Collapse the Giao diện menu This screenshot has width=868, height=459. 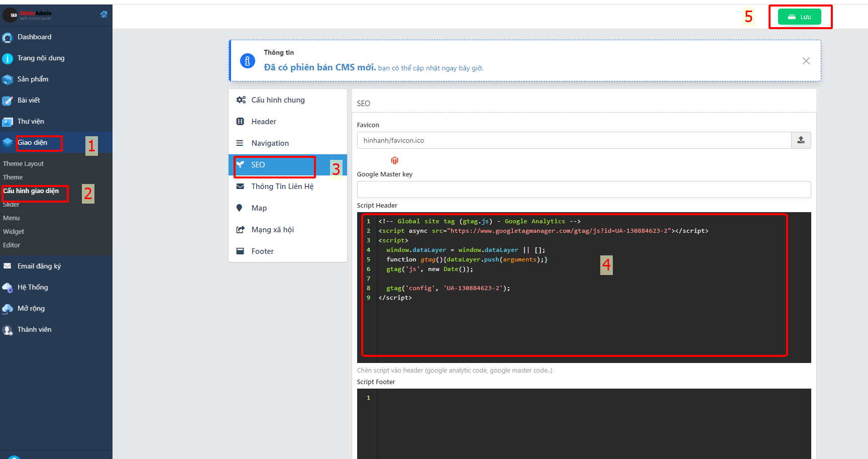(56, 143)
